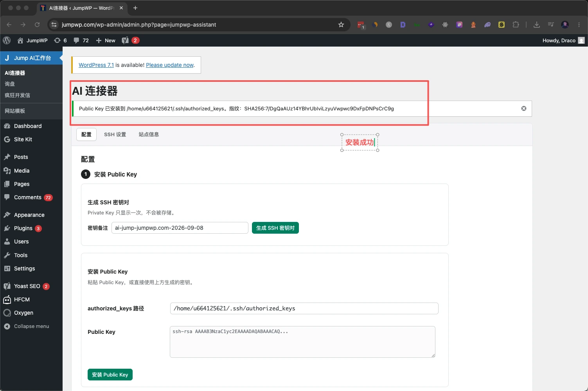Open the Dashboard sidebar icon
Screen dimensions: 588x391
coord(7,126)
